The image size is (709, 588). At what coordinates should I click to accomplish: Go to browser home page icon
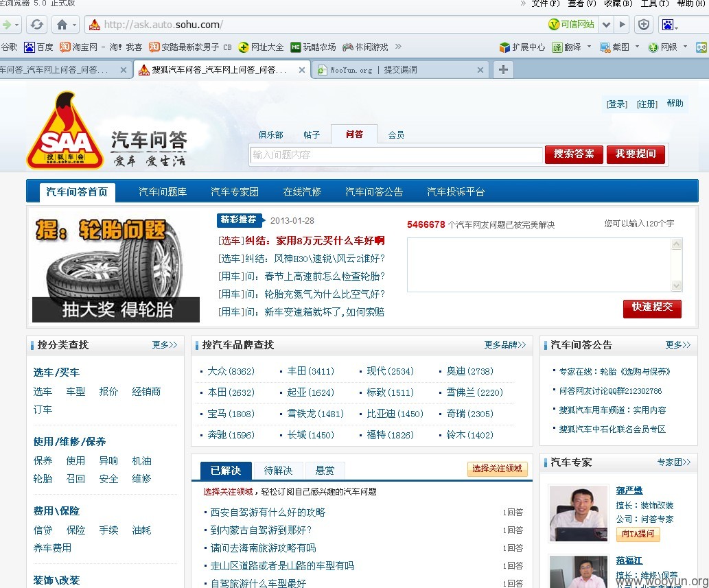point(62,25)
